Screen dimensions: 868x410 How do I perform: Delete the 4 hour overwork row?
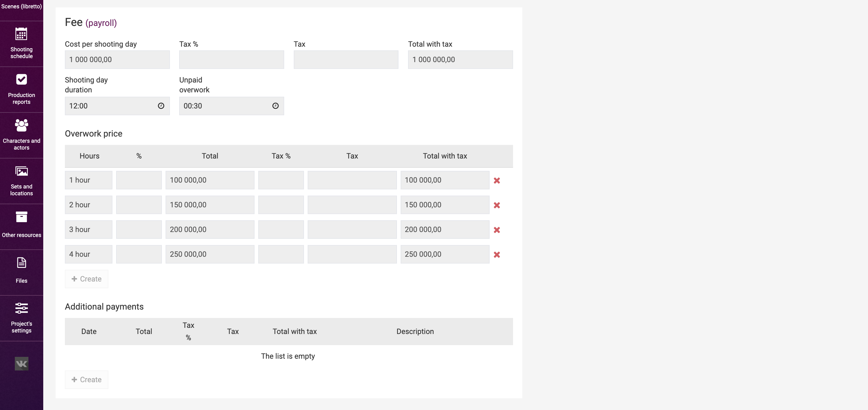pos(497,255)
